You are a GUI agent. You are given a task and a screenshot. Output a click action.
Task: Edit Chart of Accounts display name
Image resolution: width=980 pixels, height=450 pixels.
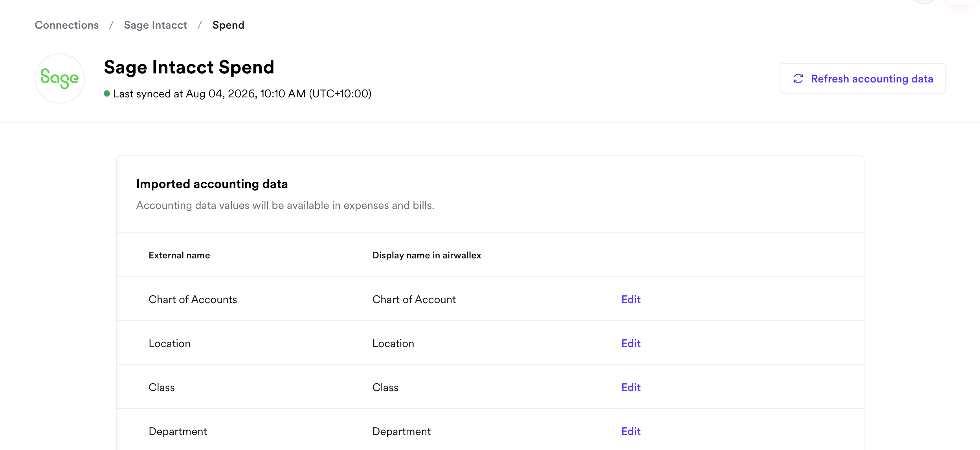coord(631,299)
